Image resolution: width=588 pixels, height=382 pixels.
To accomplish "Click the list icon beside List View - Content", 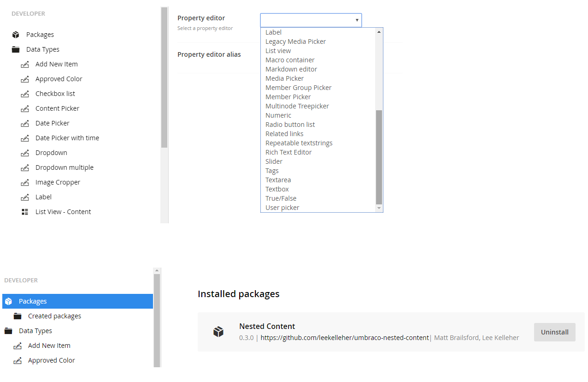I will (x=25, y=212).
